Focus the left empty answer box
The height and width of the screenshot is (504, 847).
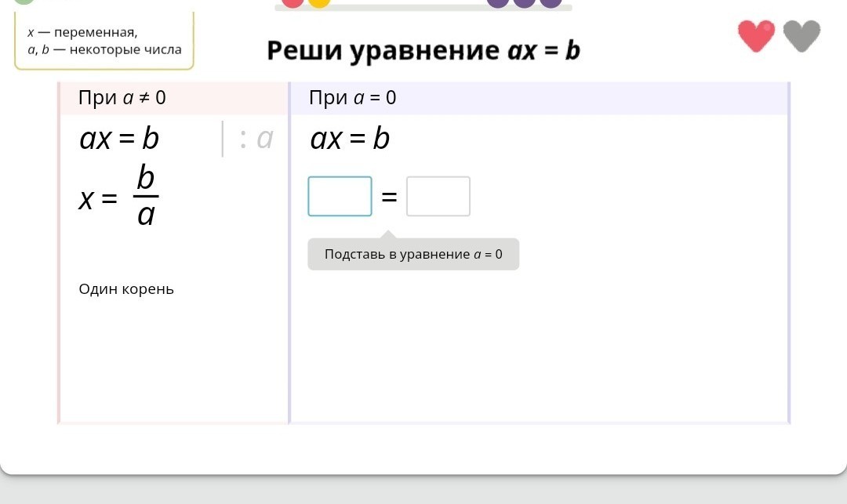[x=340, y=196]
